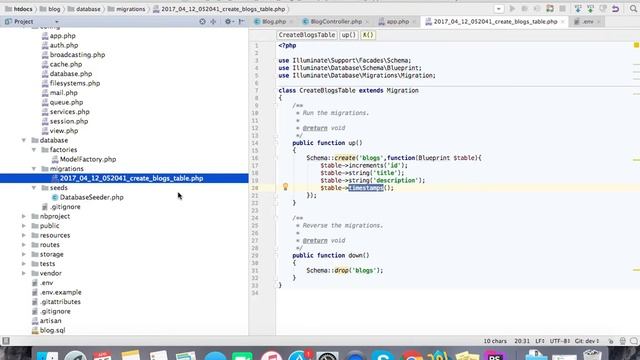Expand the tests folder
This screenshot has height=360, width=640.
(24, 264)
